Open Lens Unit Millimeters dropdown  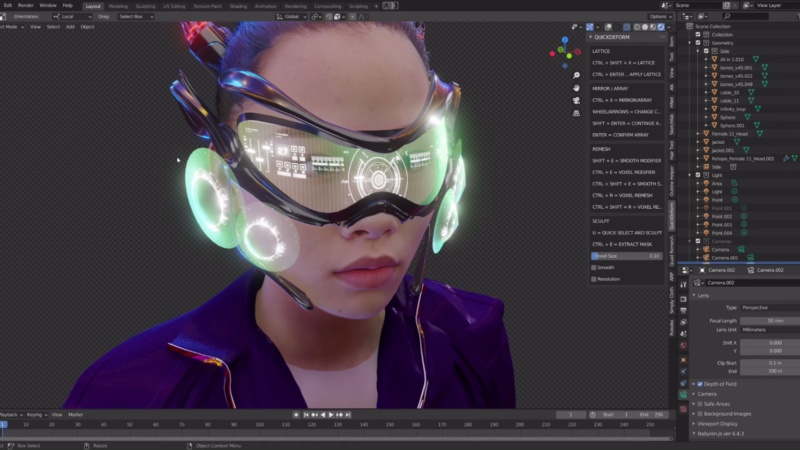point(770,330)
